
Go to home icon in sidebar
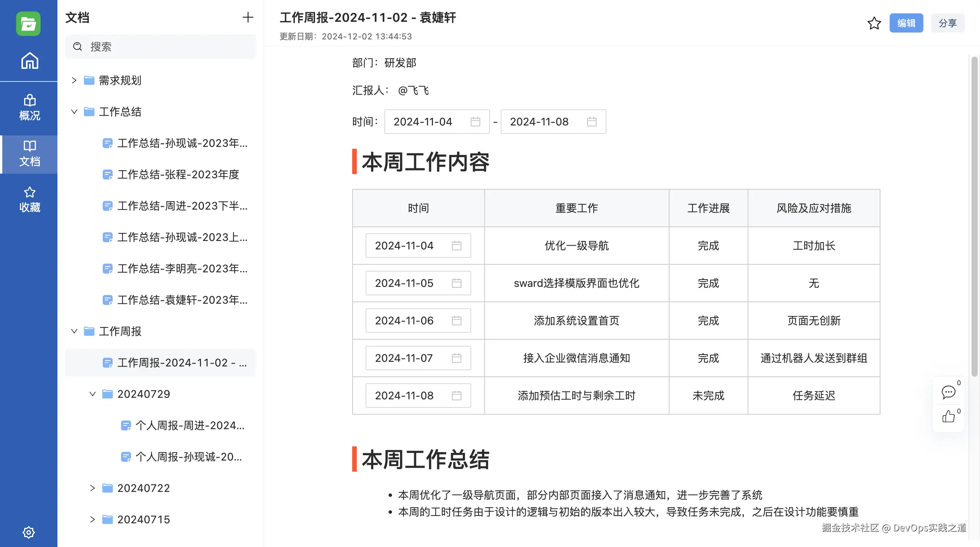click(x=29, y=60)
